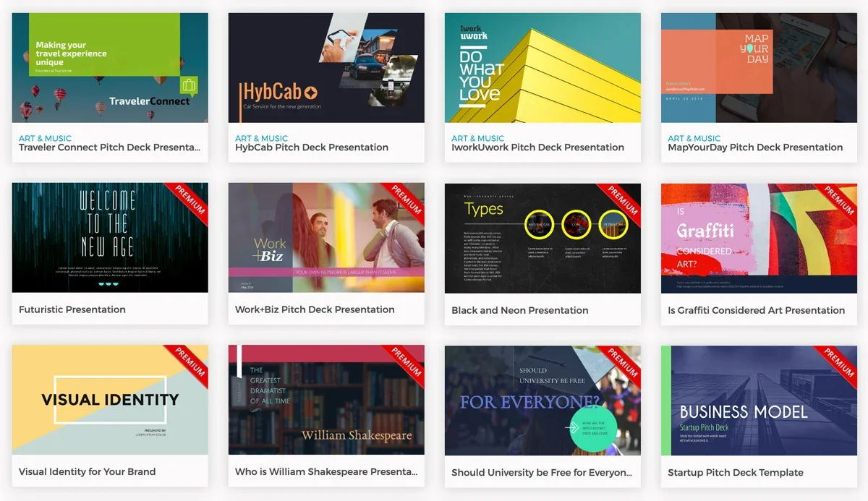Click the HybCab Pitch Deck Presentation title
Image resolution: width=868 pixels, height=501 pixels.
click(x=312, y=147)
